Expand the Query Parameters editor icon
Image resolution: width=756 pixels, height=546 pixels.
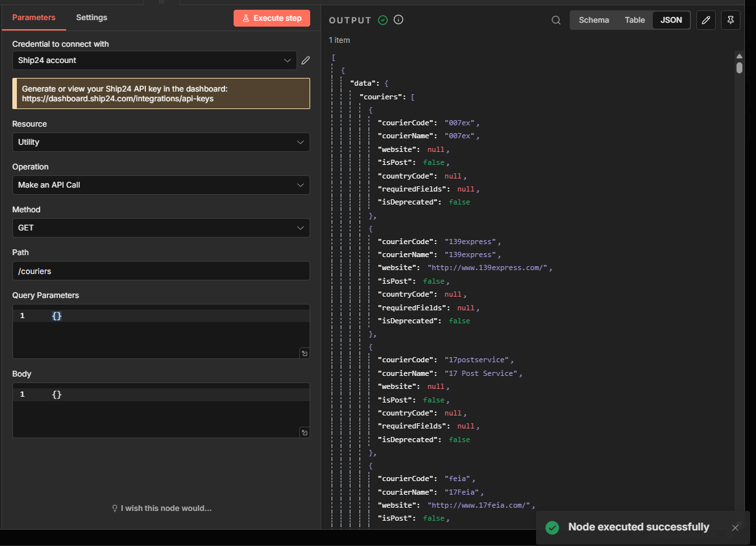(304, 354)
